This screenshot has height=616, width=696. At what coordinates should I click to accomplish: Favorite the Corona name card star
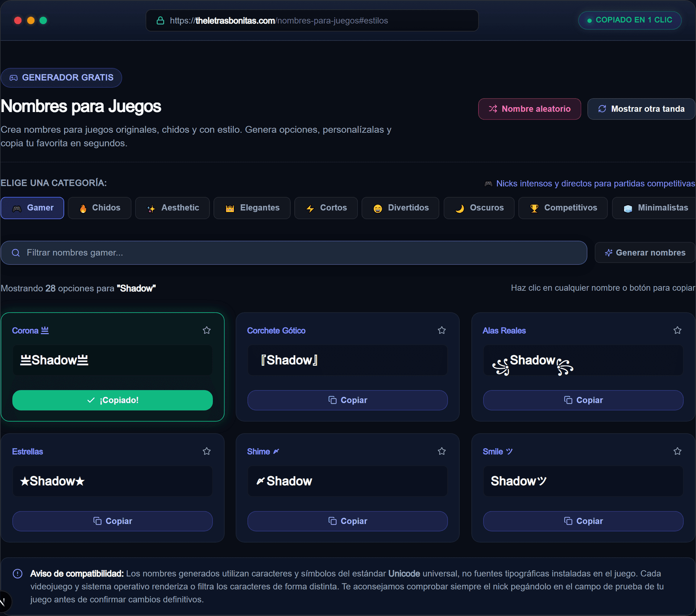tap(207, 330)
